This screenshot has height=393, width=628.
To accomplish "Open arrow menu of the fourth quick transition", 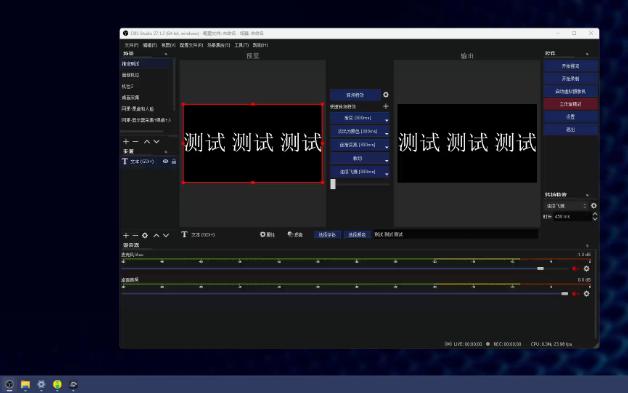I will click(386, 160).
